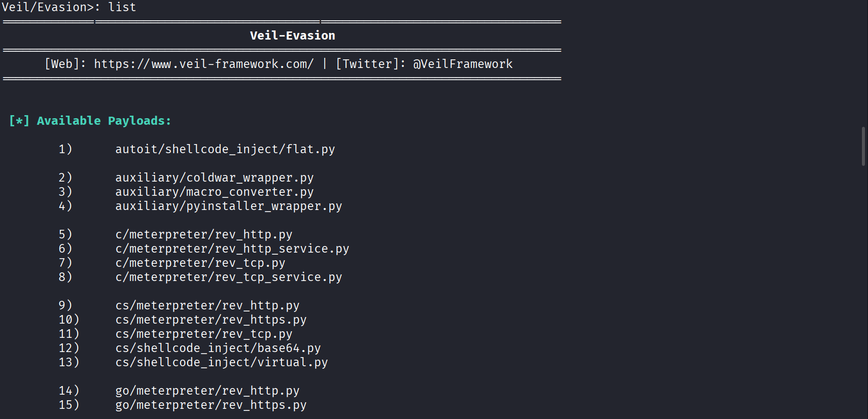Click the c/meterpreter/rev_http.py payload

tap(203, 234)
